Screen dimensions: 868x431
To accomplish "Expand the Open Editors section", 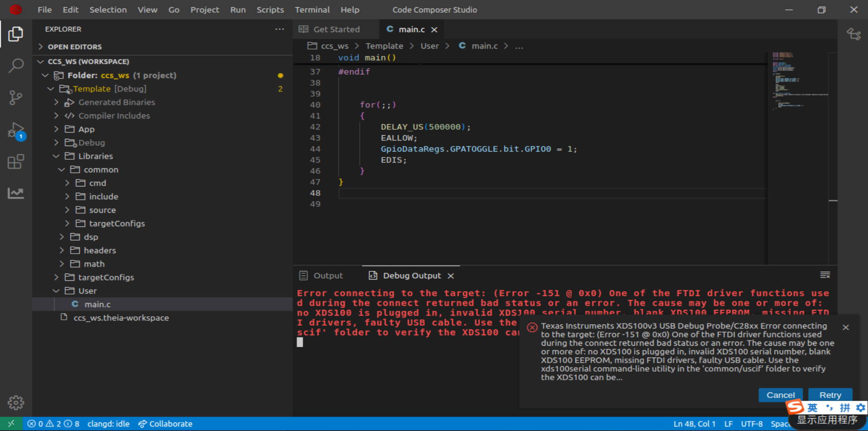I will 40,47.
